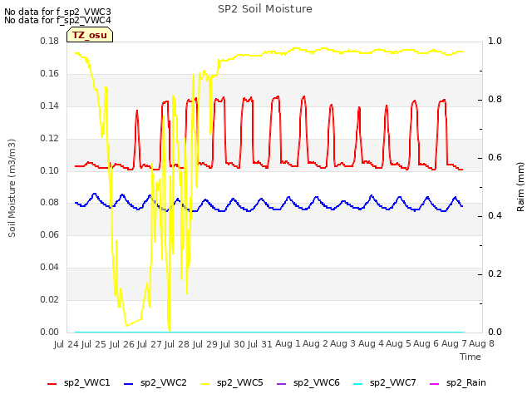
Task: Click the Jul 26 x-axis tick label
Action: coord(122,344)
